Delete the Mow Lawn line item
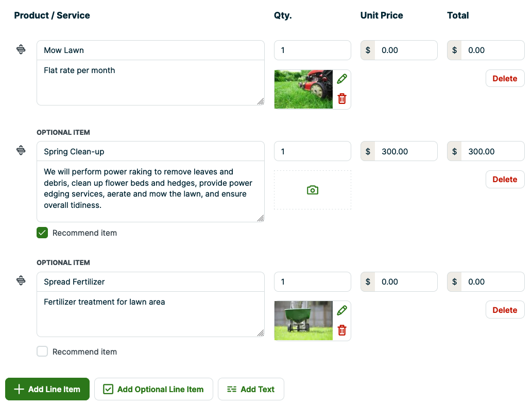 tap(505, 78)
